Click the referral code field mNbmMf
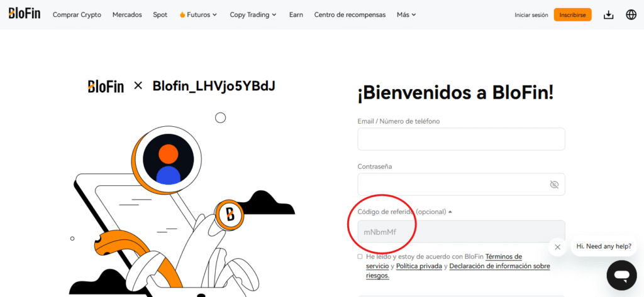Screen dimensions: 644x297 coord(461,232)
